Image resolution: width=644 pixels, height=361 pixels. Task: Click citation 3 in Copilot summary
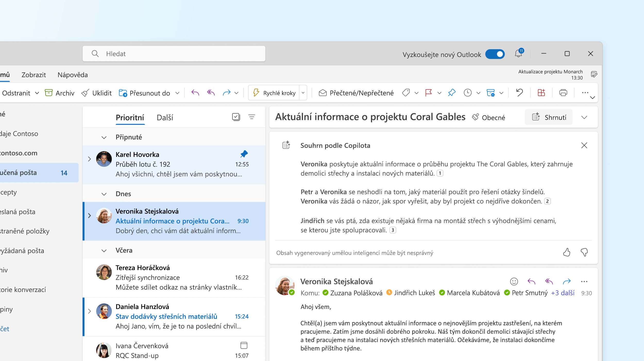coord(393,230)
